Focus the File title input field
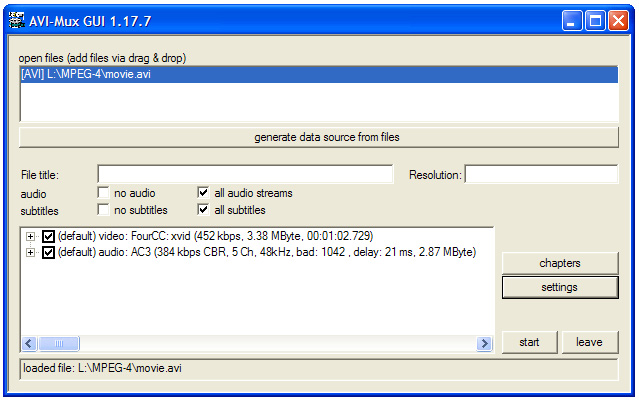The width and height of the screenshot is (639, 401). pyautogui.click(x=245, y=174)
